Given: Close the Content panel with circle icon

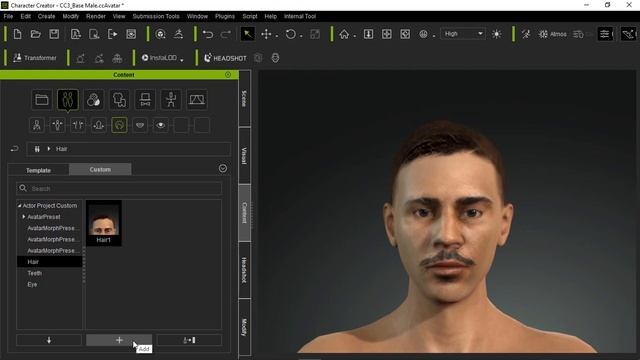Looking at the screenshot, I should click(228, 75).
